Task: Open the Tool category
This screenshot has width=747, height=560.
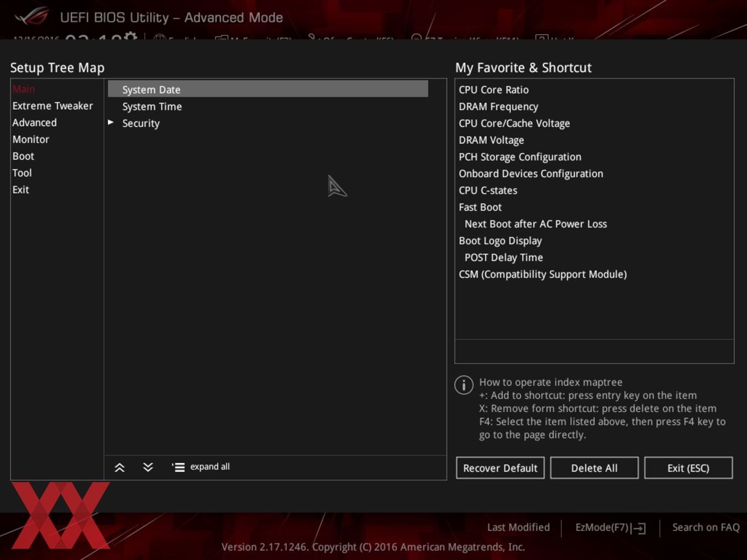Action: tap(22, 173)
